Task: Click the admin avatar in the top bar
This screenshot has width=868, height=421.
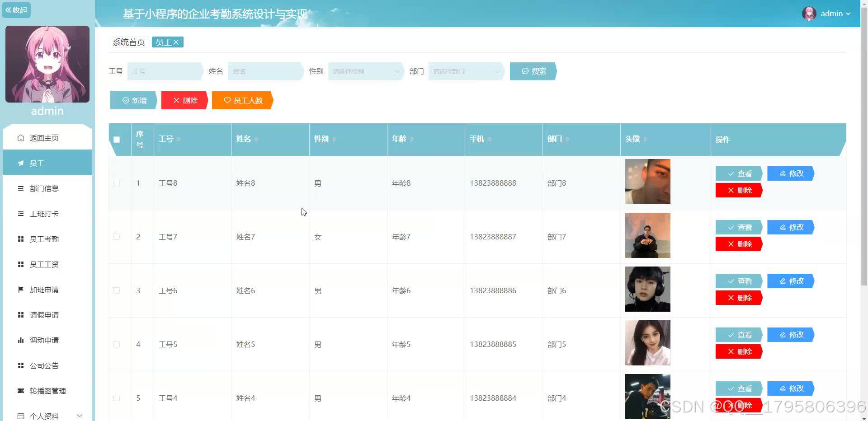Action: [809, 14]
